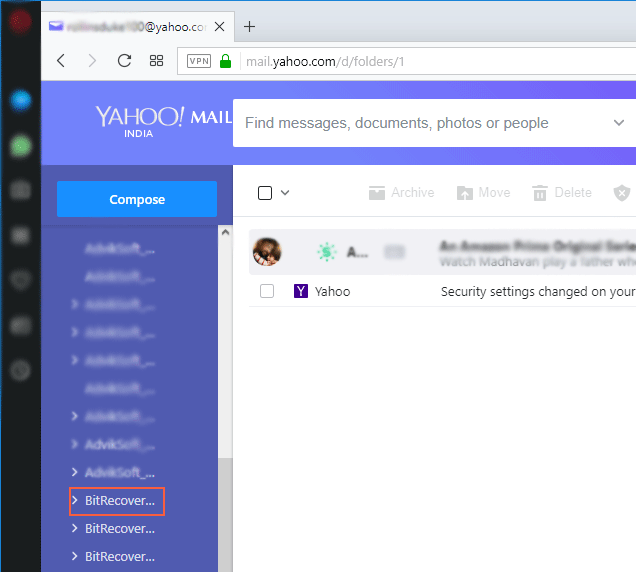Click the Yahoo Mail India logo

point(164,121)
